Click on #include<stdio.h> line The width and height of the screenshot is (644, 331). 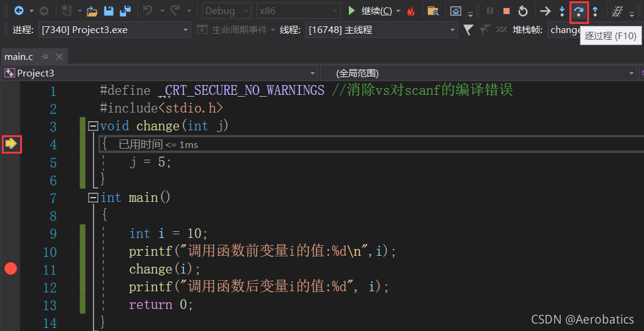[x=161, y=108]
